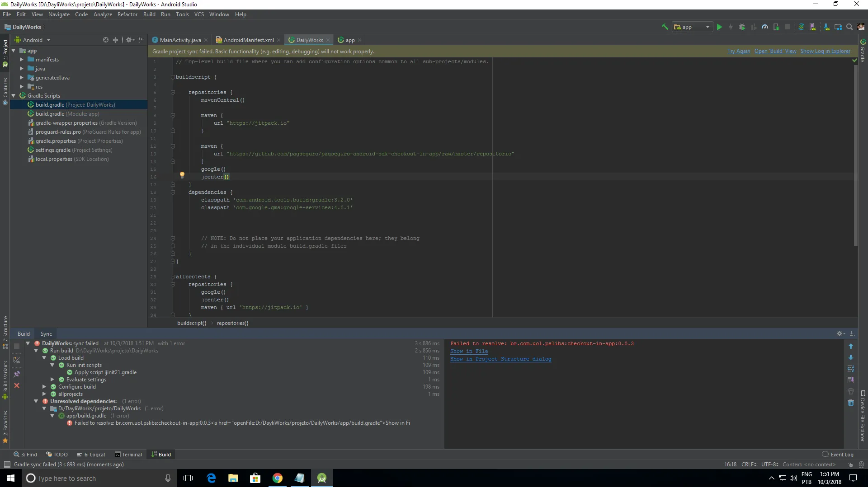Toggle tool window quick-access button in status bar
The width and height of the screenshot is (868, 488).
click(7, 465)
